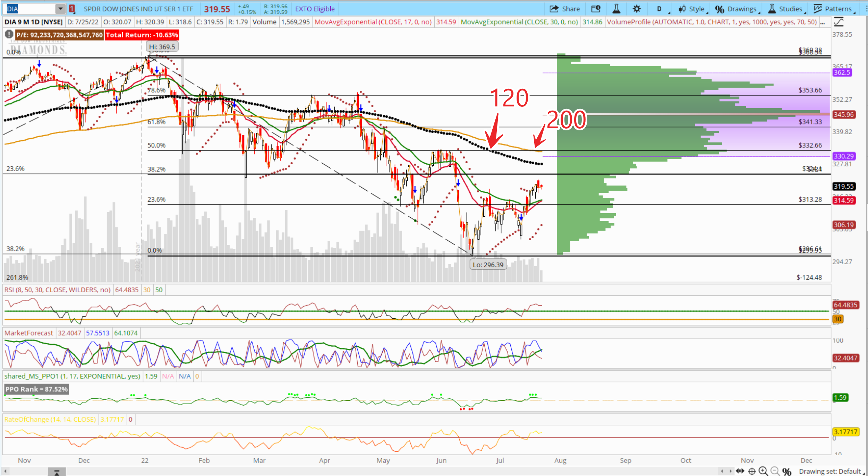This screenshot has height=476, width=868.
Task: Click the expand time axis icon
Action: point(740,471)
